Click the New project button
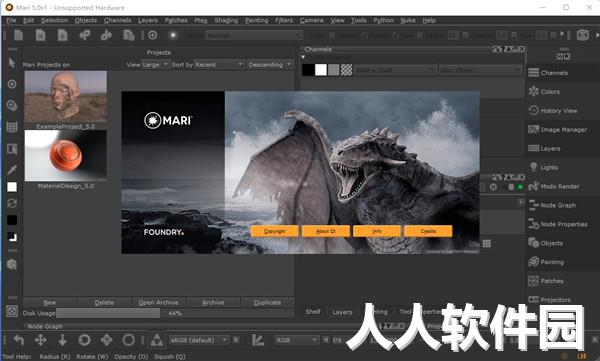Screen dimensions: 600x361 coord(50,302)
